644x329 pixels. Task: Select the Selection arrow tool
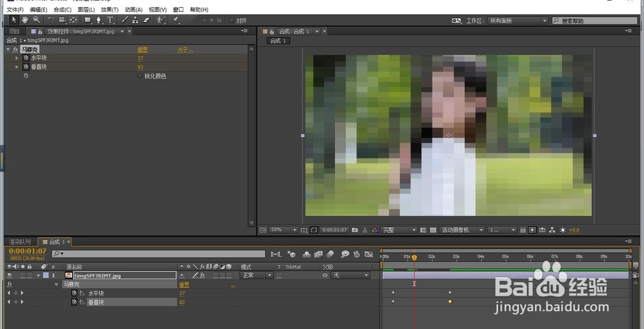(x=14, y=20)
